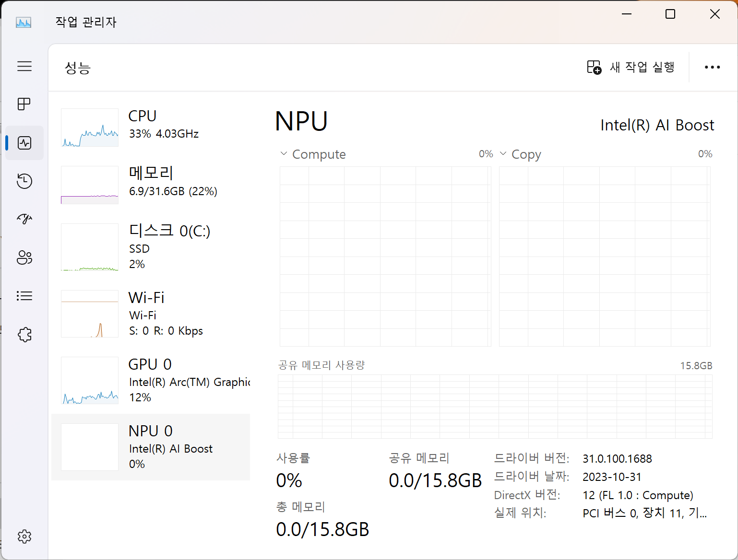Click the 사용률 0% value
738x560 pixels.
[289, 480]
